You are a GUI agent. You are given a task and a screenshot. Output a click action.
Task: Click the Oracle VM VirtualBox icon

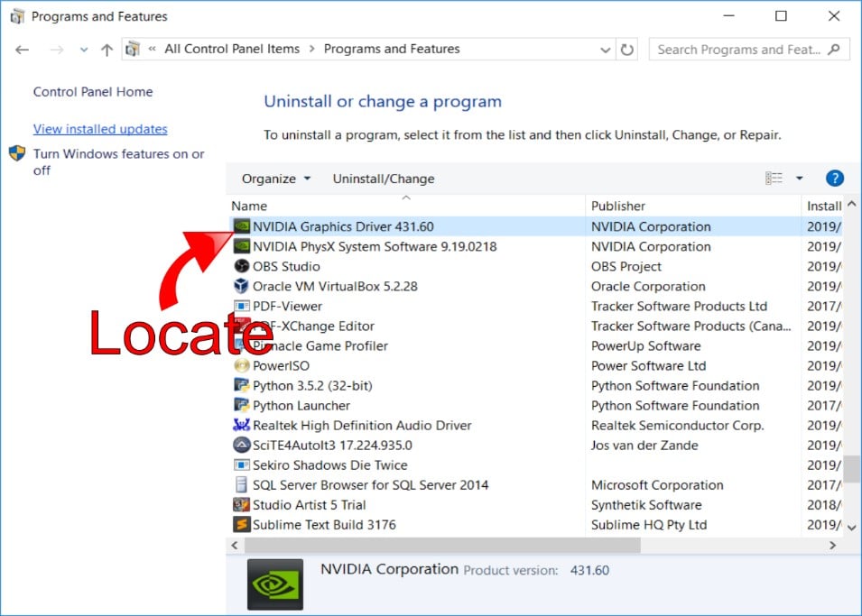coord(241,286)
